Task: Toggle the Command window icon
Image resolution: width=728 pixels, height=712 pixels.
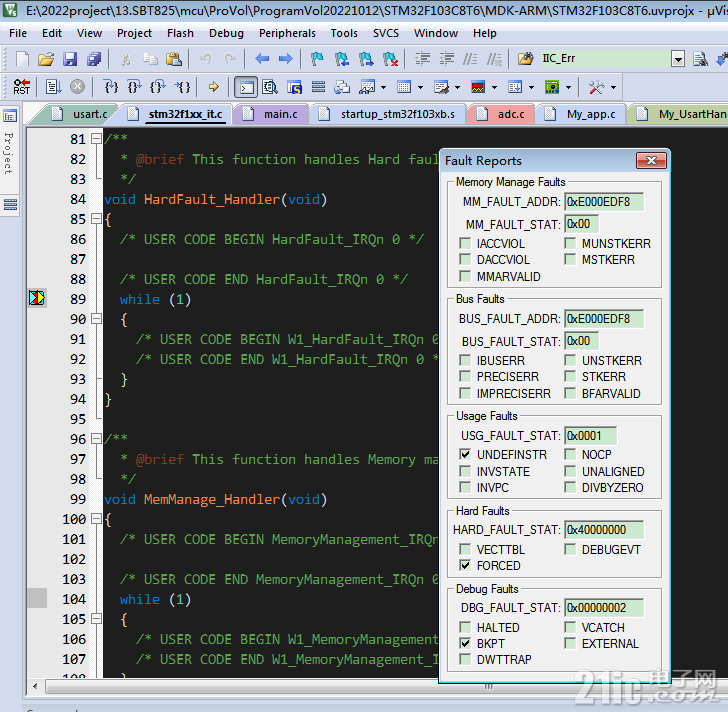Action: tap(246, 87)
